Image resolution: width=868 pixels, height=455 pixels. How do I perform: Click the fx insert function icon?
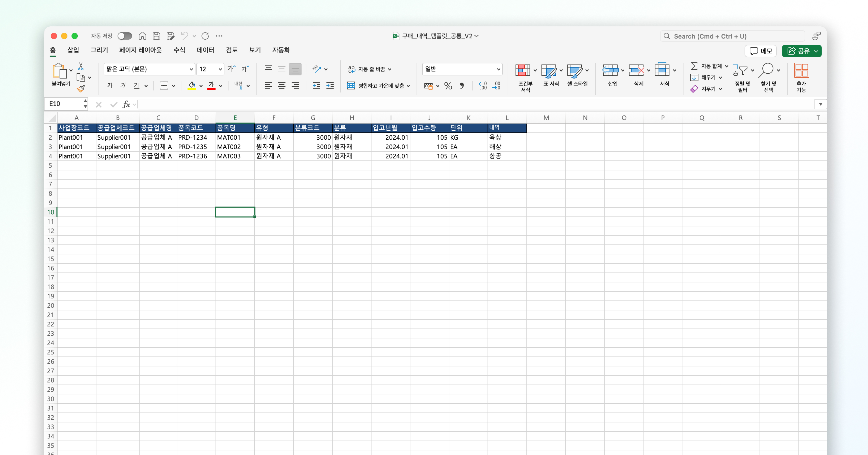point(126,104)
